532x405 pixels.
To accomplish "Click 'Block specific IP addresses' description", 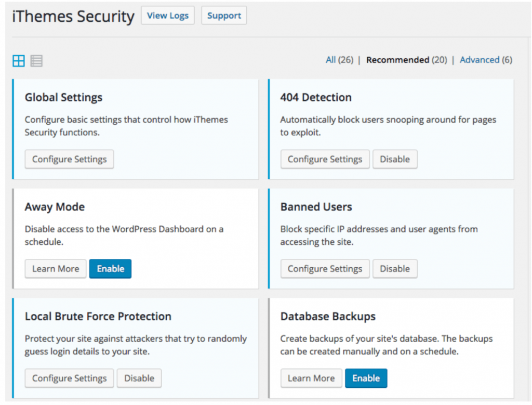I will 379,236.
